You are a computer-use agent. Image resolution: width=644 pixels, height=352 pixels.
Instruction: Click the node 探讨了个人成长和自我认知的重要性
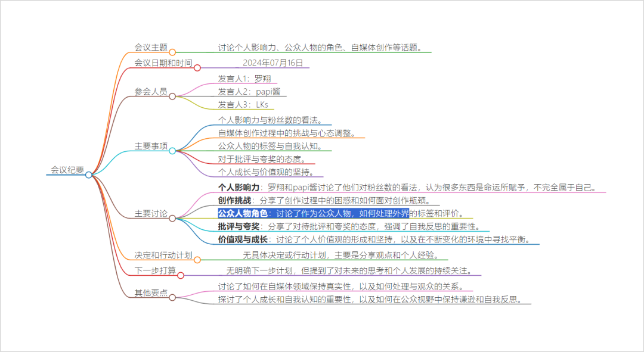click(x=371, y=300)
